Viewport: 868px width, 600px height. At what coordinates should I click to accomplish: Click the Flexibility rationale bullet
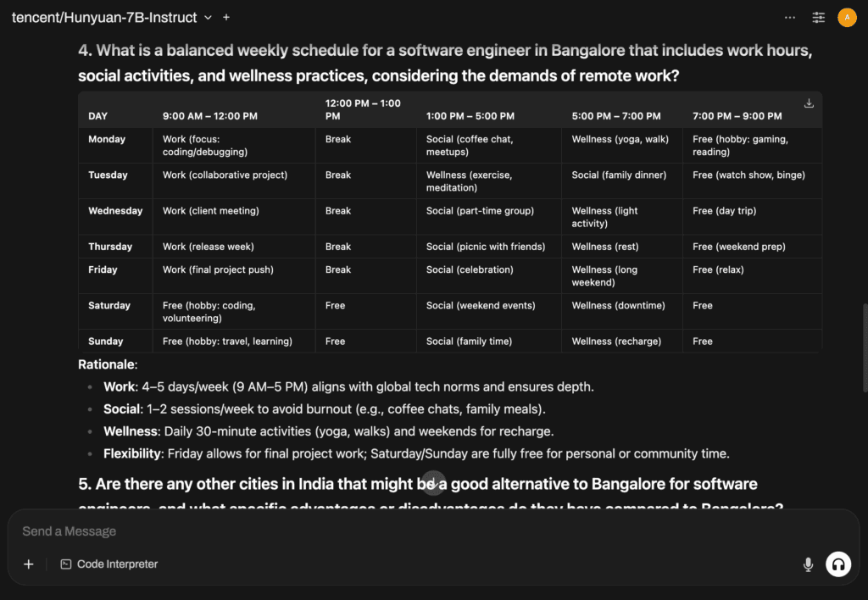coord(416,454)
